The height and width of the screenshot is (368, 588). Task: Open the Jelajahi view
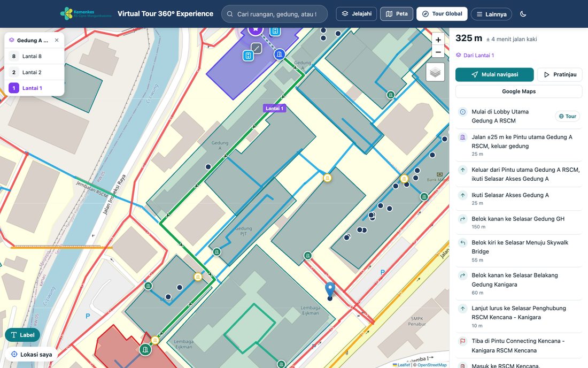point(356,14)
